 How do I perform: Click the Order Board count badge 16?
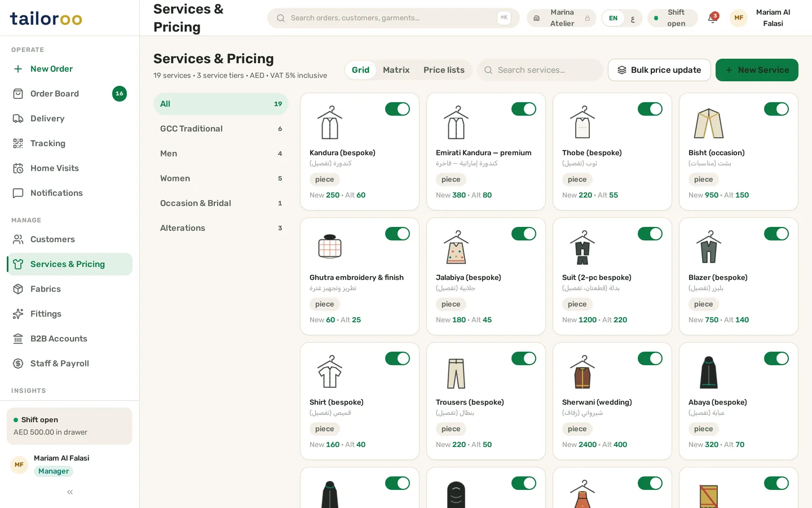click(120, 94)
